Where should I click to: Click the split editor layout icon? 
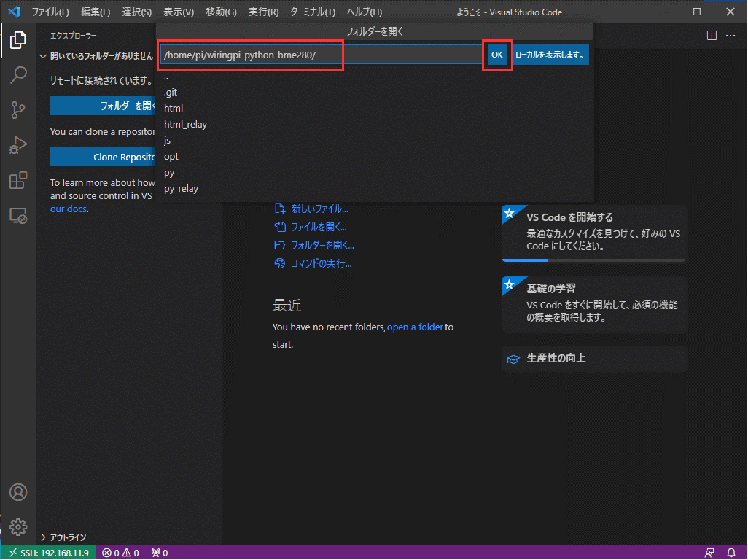point(712,35)
